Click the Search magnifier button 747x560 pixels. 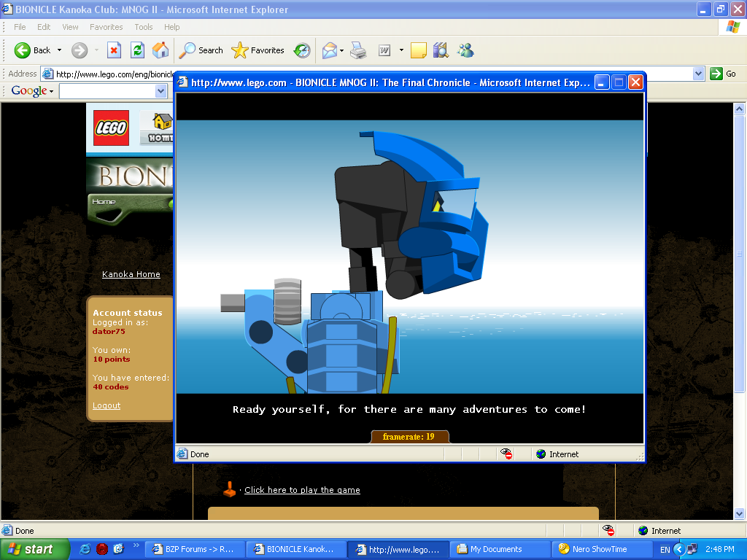pos(201,50)
